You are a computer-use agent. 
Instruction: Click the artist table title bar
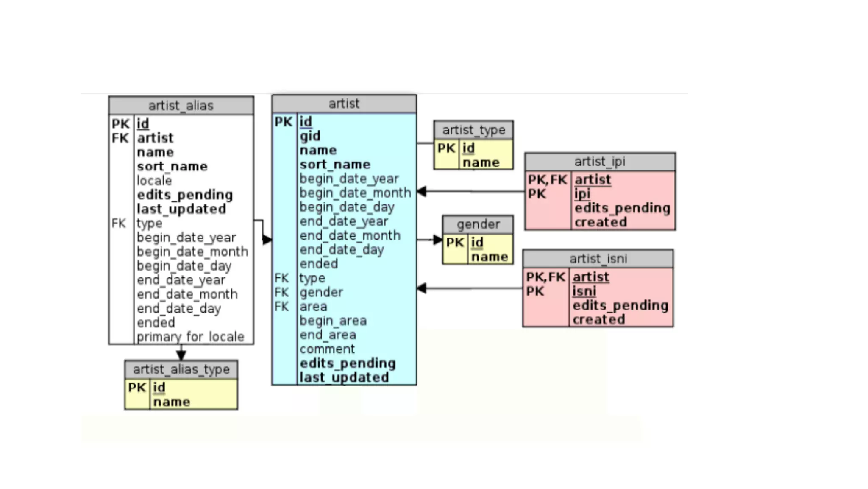tap(344, 104)
